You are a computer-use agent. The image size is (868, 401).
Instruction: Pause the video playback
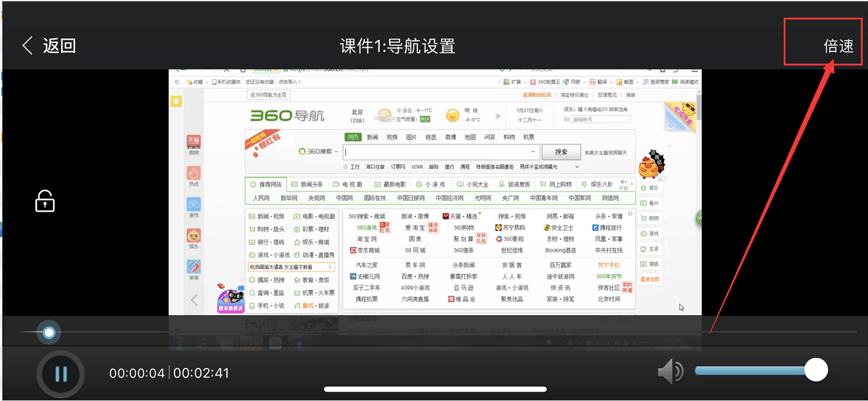coord(61,374)
